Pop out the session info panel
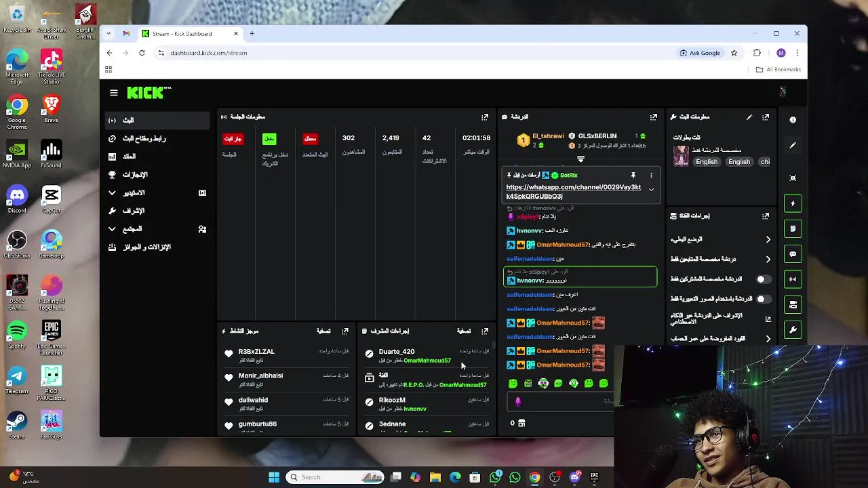Image resolution: width=868 pixels, height=488 pixels. coord(484,117)
